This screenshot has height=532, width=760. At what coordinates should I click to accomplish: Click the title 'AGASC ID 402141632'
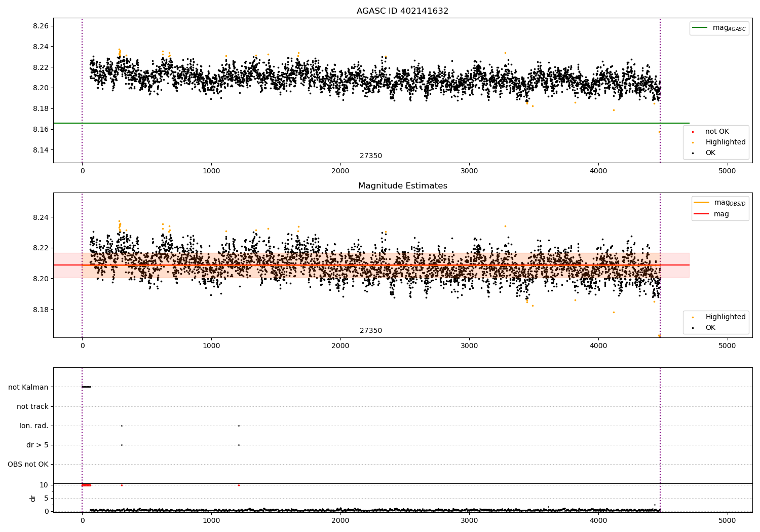402,11
